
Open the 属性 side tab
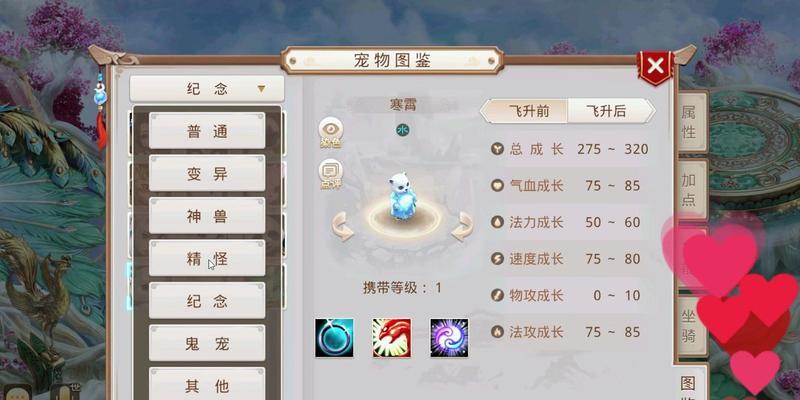point(690,121)
